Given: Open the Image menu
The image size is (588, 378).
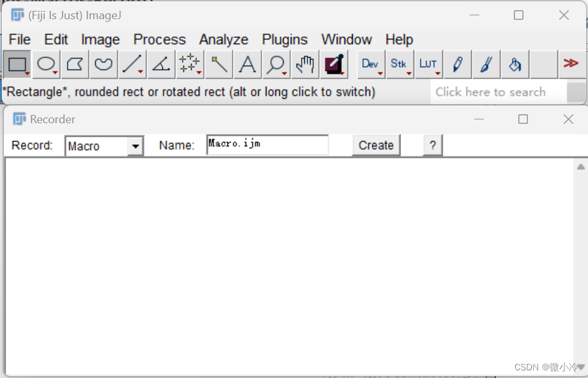Looking at the screenshot, I should 100,40.
